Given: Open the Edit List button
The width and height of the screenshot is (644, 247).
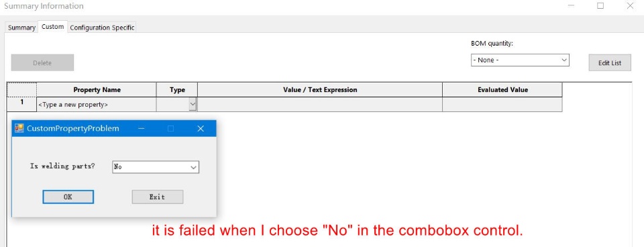Looking at the screenshot, I should point(610,63).
